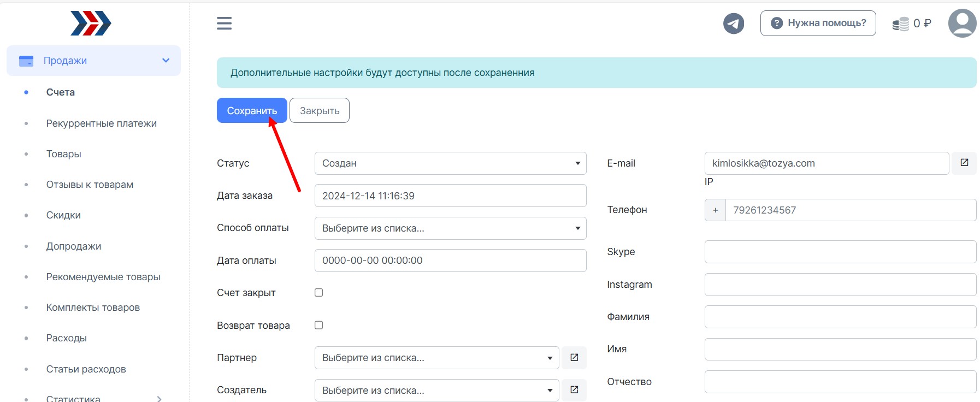Click the Продажи card icon in sidebar
The height and width of the screenshot is (402, 980).
tap(26, 61)
